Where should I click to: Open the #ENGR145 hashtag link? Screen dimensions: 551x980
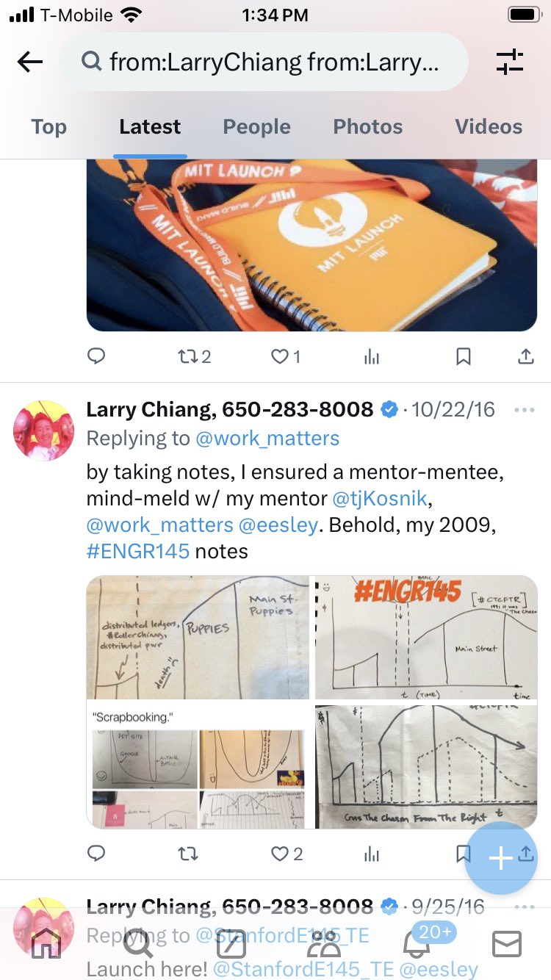tap(138, 551)
